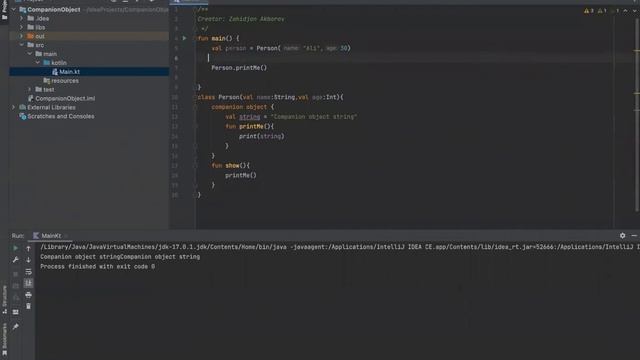Click 'print(string)' code line
This screenshot has height=360, width=640.
click(x=261, y=136)
